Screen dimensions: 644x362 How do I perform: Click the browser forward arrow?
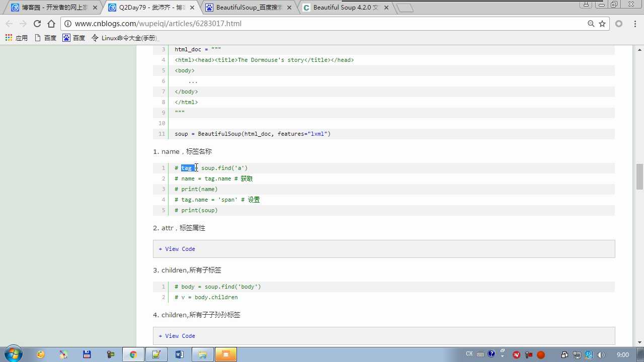[23, 24]
